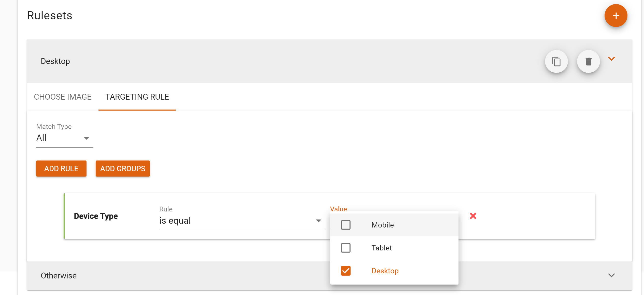Switch to the Choose Image tab
Screen dimensions: 644x295
[63, 97]
